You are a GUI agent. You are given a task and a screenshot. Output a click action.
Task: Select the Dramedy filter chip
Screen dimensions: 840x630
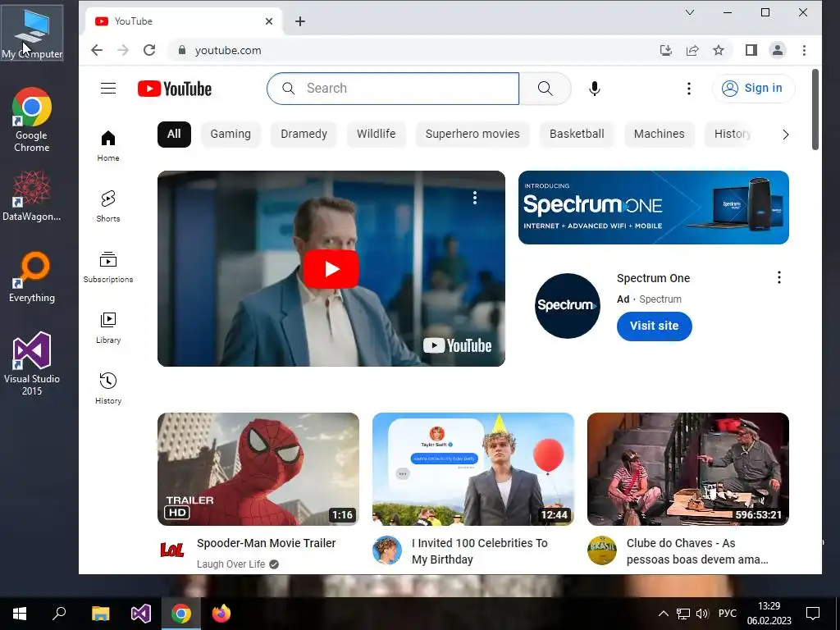coord(304,134)
